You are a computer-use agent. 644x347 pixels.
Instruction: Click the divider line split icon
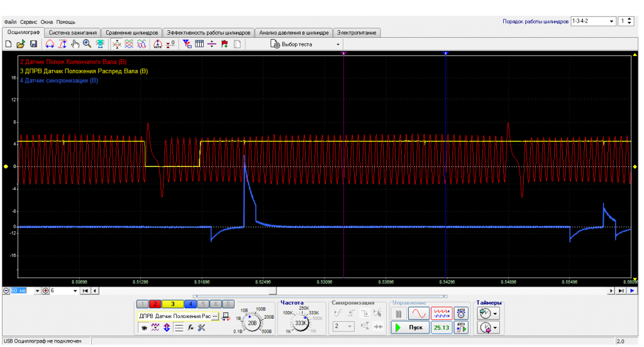pos(212,44)
